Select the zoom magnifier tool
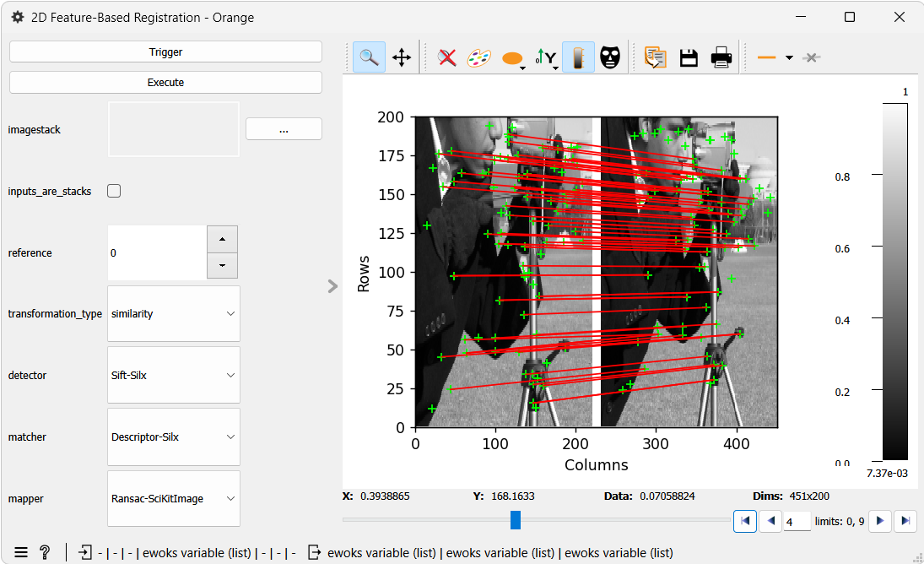The width and height of the screenshot is (924, 564). click(x=369, y=57)
